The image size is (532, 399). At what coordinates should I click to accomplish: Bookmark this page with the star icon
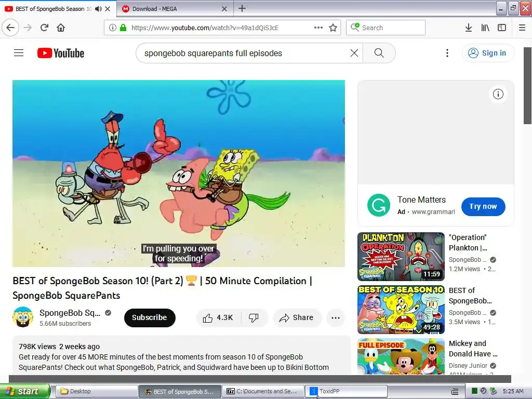pyautogui.click(x=333, y=28)
